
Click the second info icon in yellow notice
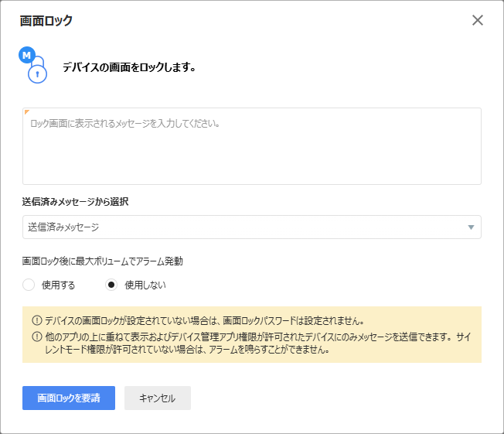[x=37, y=337]
